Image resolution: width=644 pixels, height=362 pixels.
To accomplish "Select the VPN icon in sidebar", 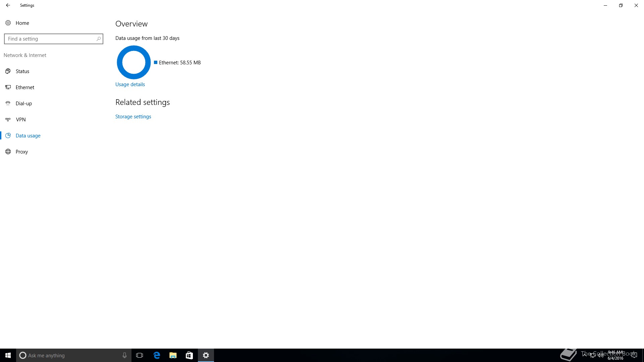I will pyautogui.click(x=8, y=119).
